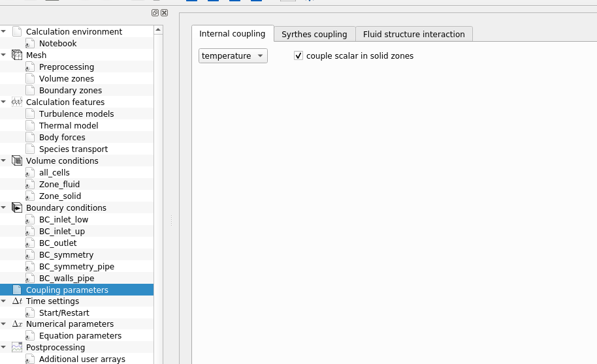This screenshot has width=597, height=364.
Task: Select the Internal coupling tab
Action: [x=232, y=34]
